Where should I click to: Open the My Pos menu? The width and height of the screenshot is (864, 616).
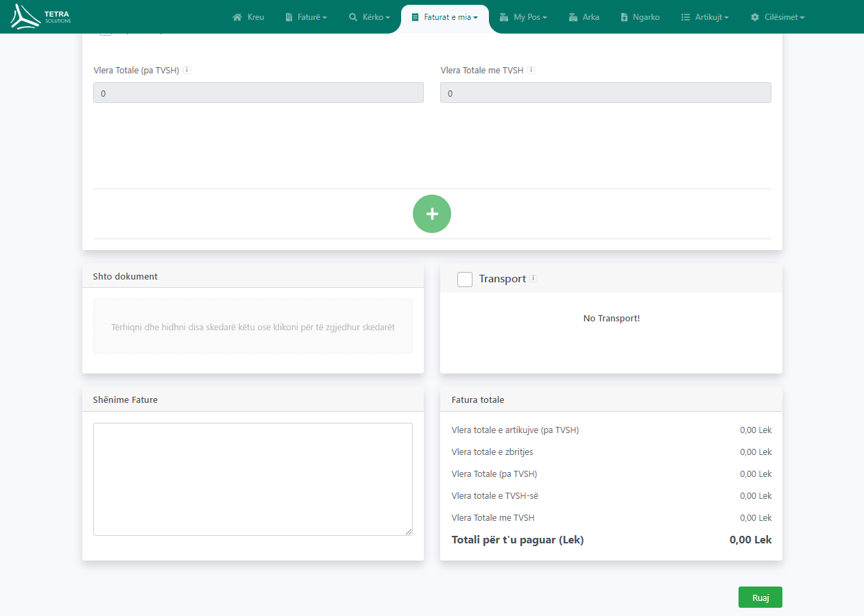pos(523,17)
